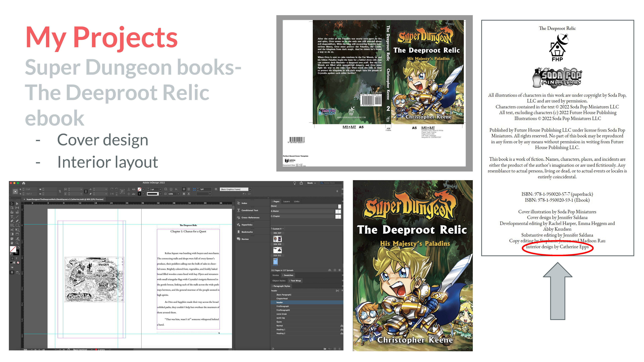Click the quick apply lightning icon in control bar
This screenshot has width=644, height=362.
[x=337, y=191]
